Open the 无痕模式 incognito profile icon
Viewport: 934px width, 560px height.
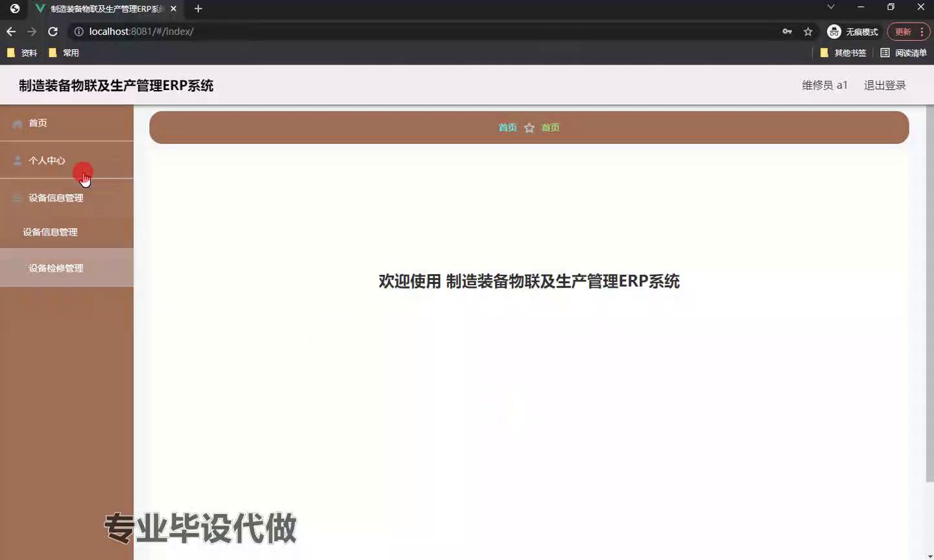pos(834,32)
